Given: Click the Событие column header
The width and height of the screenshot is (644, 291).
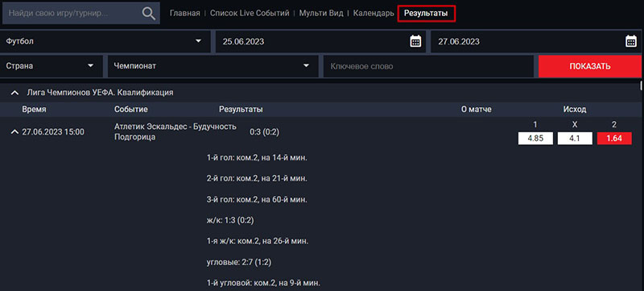Looking at the screenshot, I should [131, 110].
